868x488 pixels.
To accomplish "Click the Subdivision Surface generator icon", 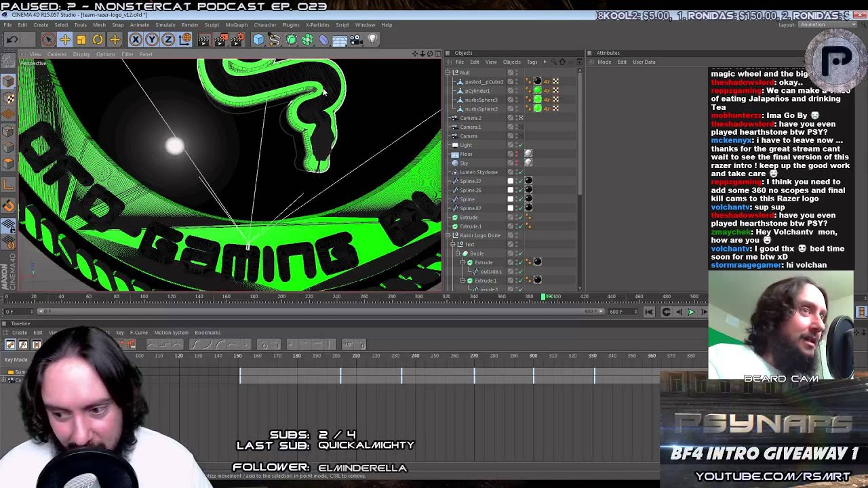I will click(x=292, y=40).
